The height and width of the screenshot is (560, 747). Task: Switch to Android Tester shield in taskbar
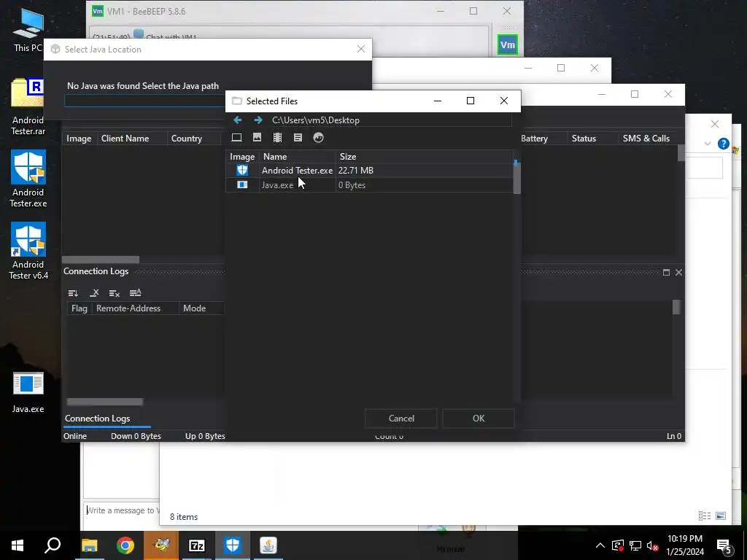tap(233, 545)
